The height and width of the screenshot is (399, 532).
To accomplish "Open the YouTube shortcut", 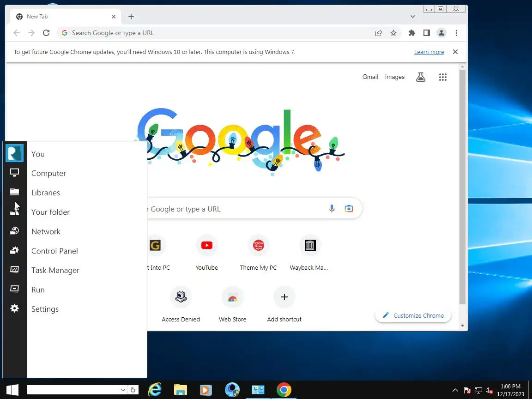I will coord(206,253).
